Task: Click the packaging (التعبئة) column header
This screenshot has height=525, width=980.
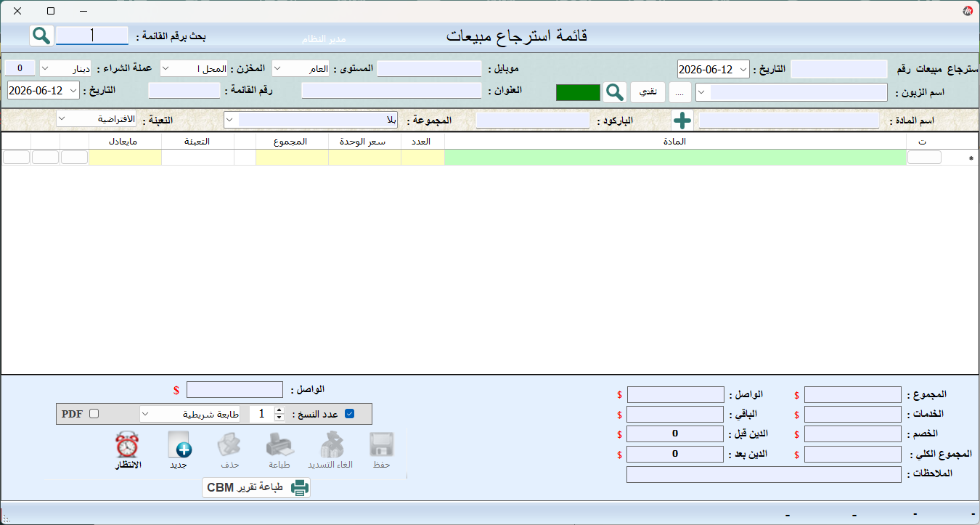Action: coord(197,142)
